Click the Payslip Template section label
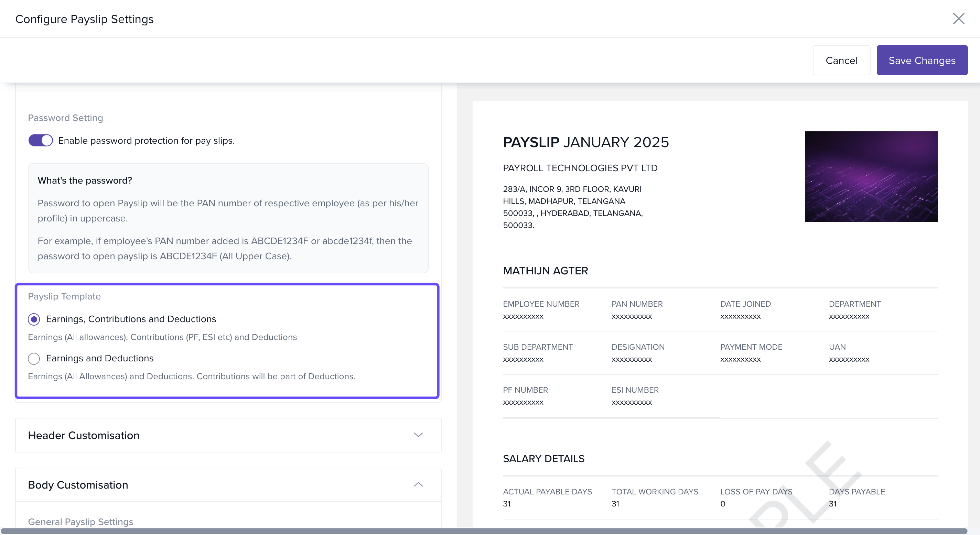The image size is (980, 535). coord(64,296)
